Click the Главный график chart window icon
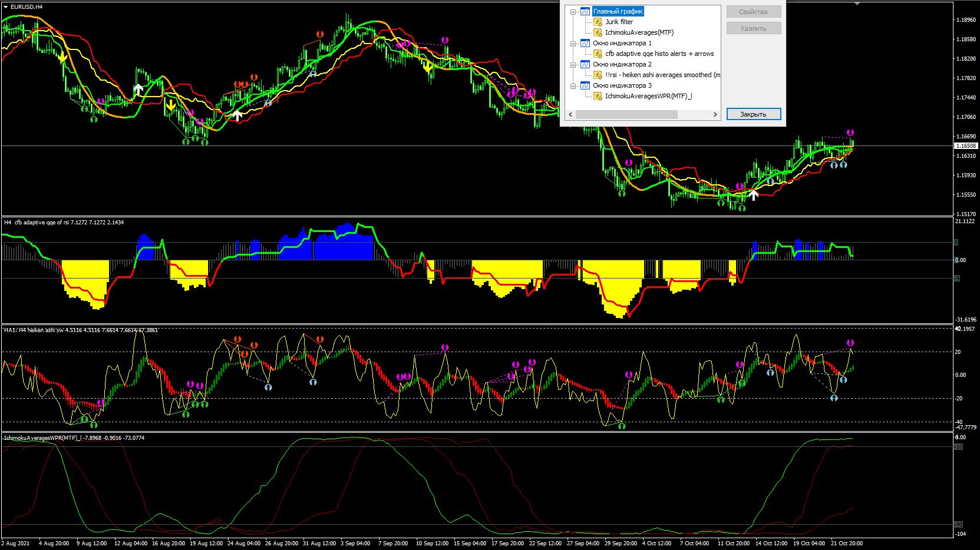 [x=585, y=11]
